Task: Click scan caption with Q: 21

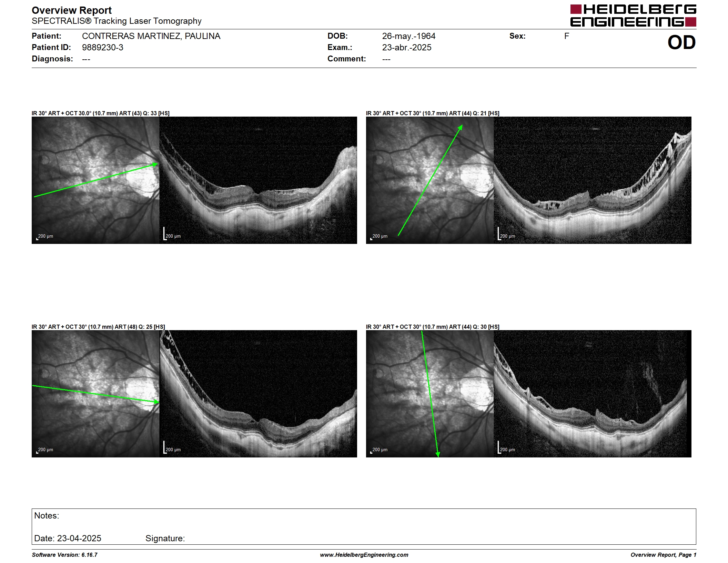Action: coord(433,113)
